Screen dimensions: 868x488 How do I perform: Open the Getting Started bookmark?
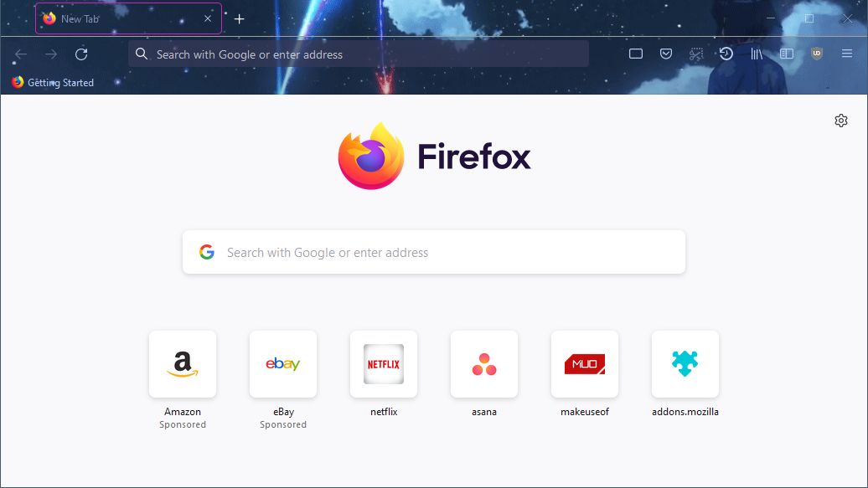(53, 83)
